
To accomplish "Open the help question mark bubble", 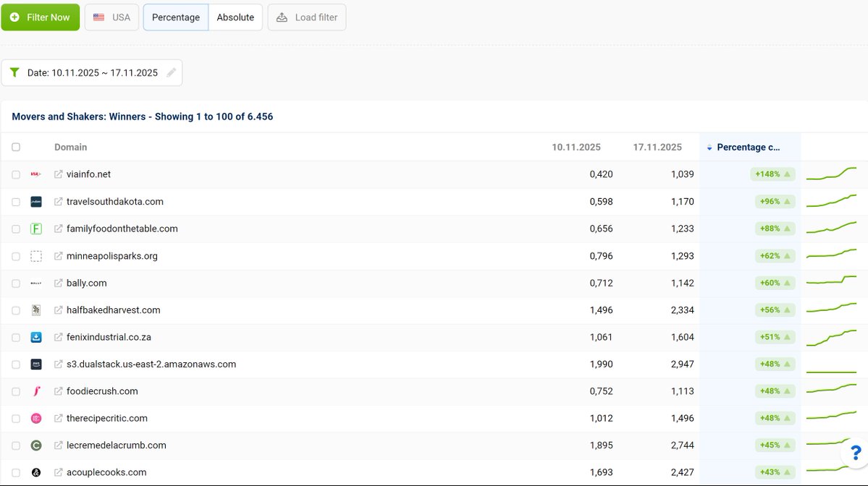I will 855,453.
